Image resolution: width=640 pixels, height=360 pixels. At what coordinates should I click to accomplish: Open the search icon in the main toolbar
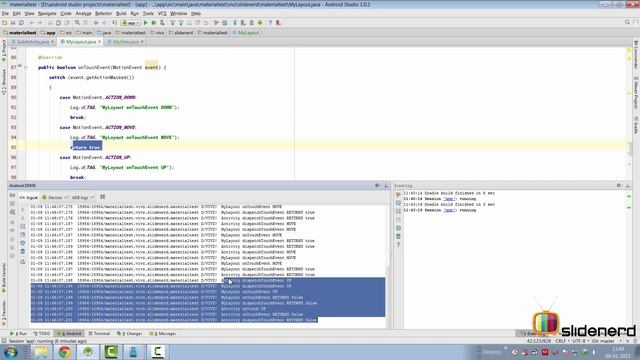[77, 23]
